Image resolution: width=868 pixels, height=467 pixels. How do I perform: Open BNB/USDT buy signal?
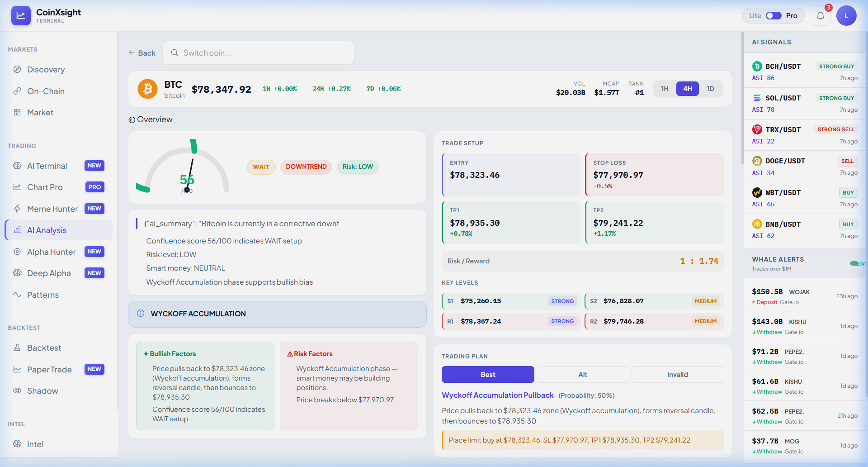coord(805,230)
